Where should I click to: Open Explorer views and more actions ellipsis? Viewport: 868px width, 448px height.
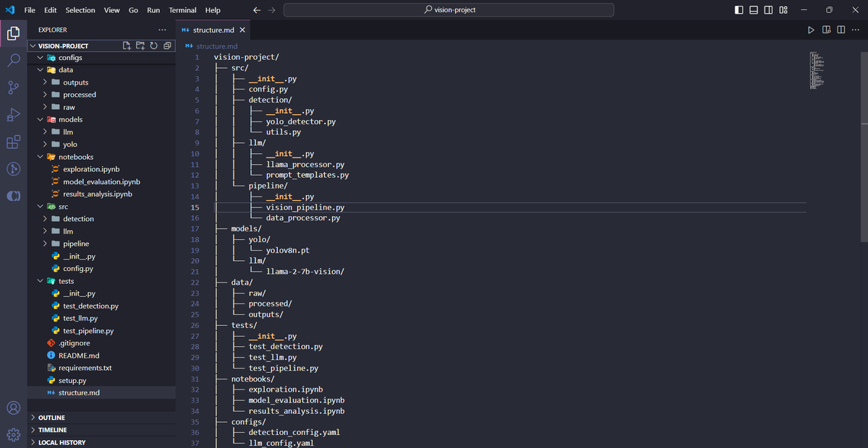click(x=162, y=30)
